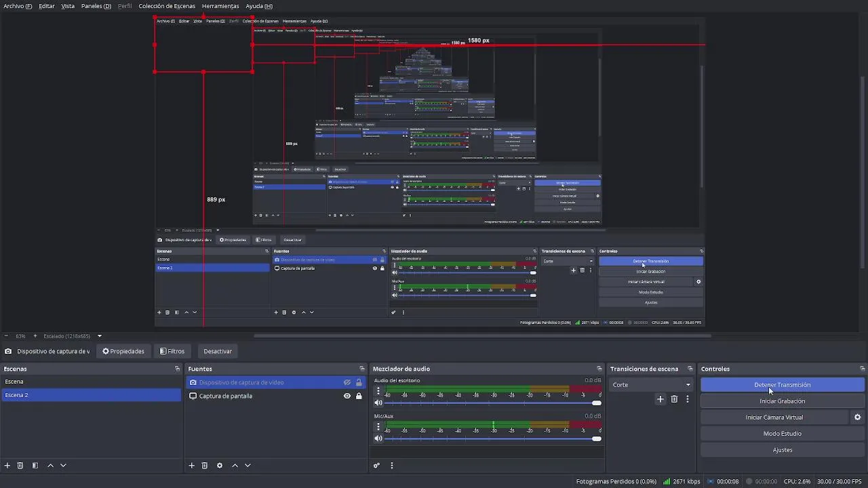Click the green bitrate status icon
Image resolution: width=868 pixels, height=488 pixels.
667,482
